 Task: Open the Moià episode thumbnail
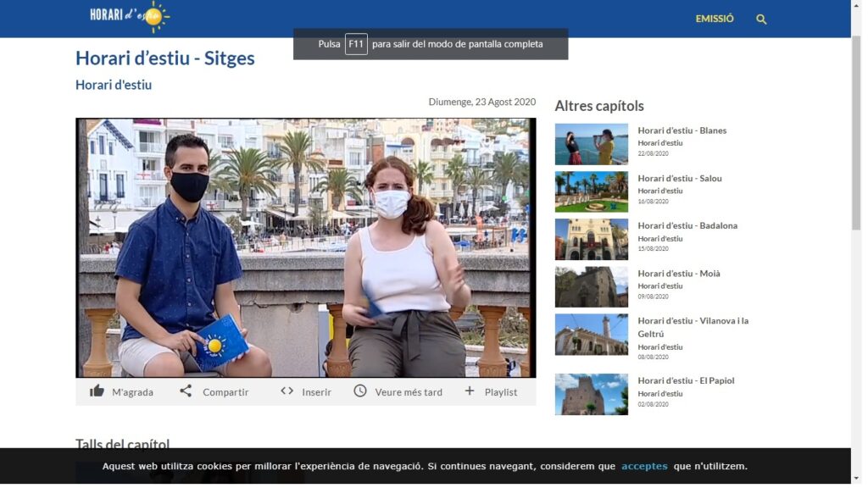point(591,286)
